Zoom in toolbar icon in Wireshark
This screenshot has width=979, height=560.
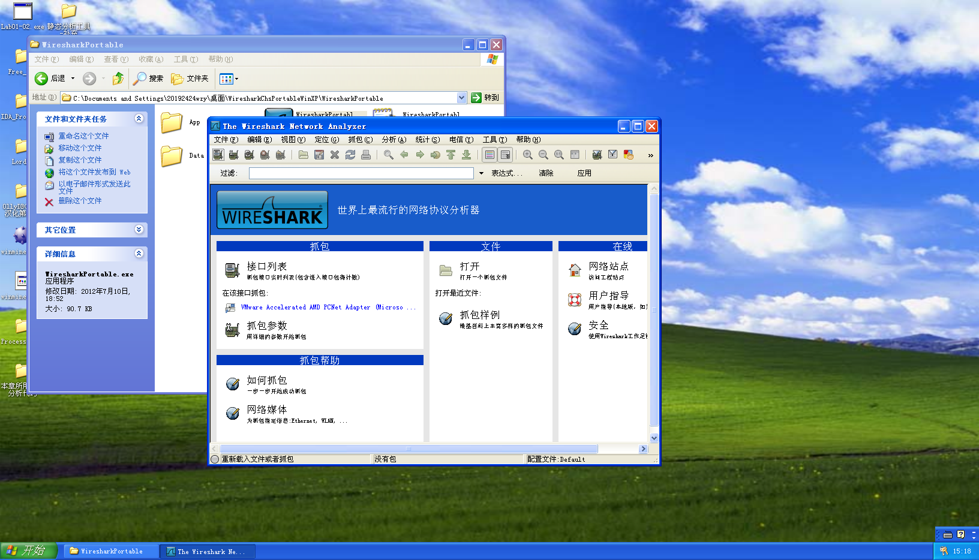coord(528,155)
